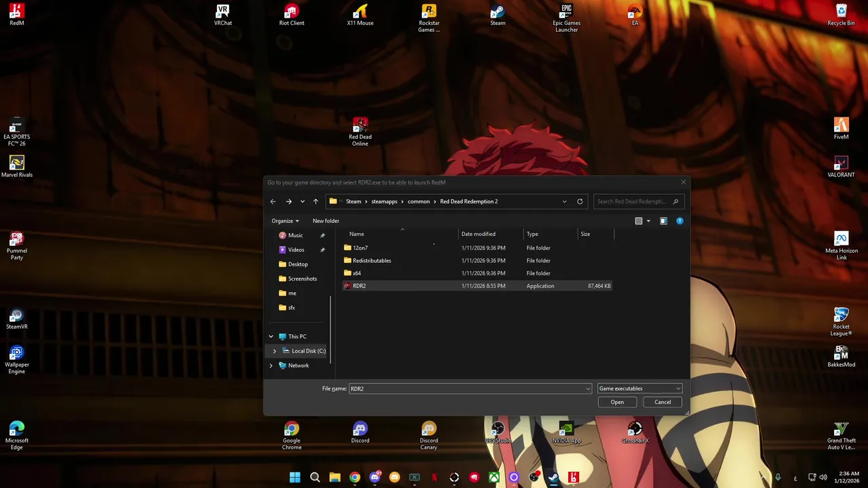The image size is (868, 488).
Task: Refresh the folder view
Action: [x=580, y=201]
